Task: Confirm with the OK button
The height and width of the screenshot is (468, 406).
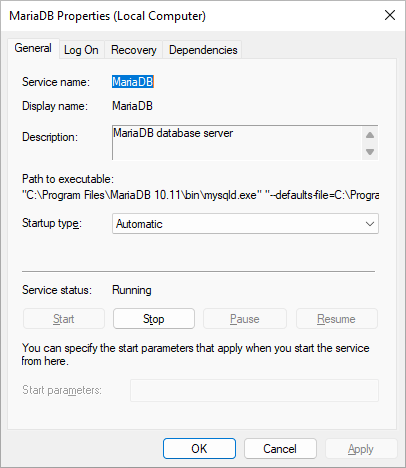Action: [x=199, y=449]
